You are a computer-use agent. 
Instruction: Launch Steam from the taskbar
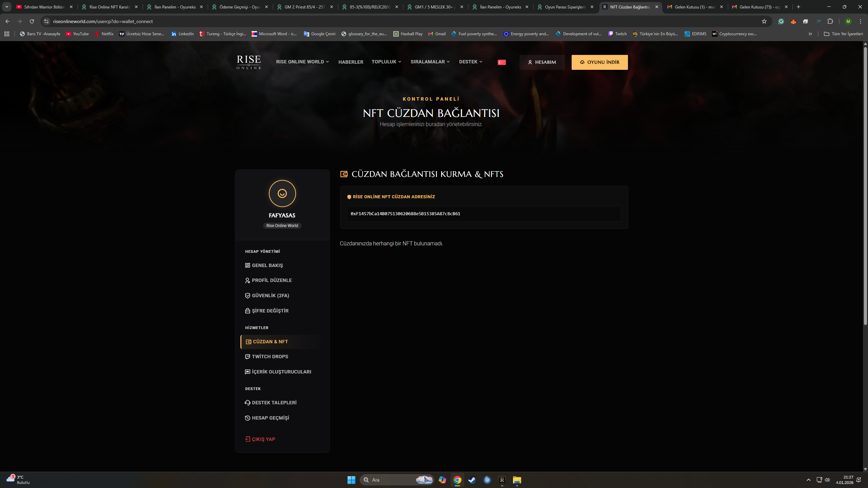click(472, 480)
